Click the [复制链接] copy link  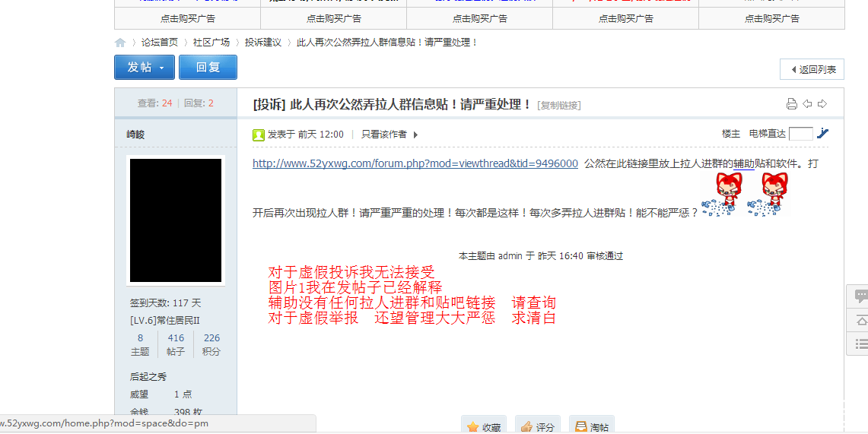coord(559,105)
